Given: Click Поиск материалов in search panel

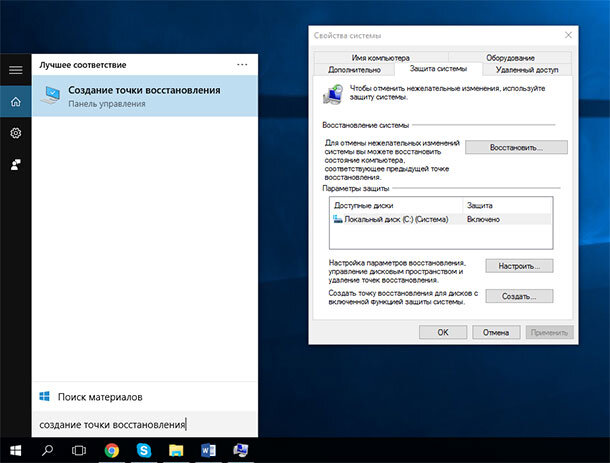Looking at the screenshot, I should tap(100, 397).
